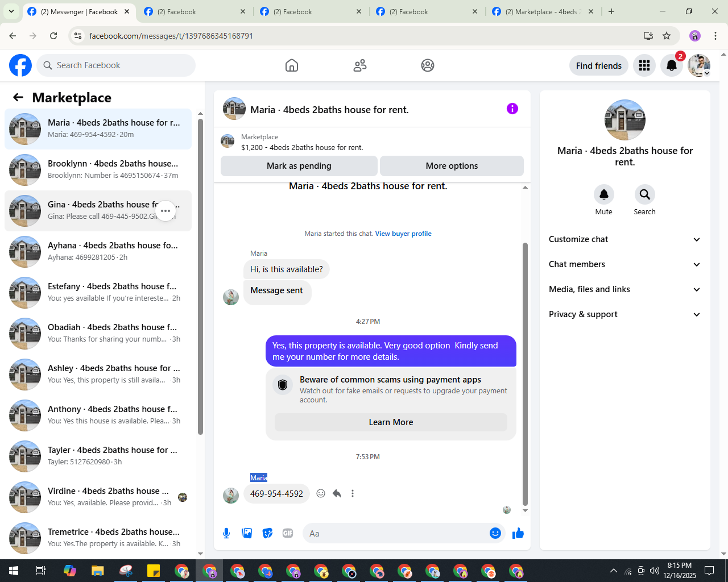Viewport: 728px width, 582px height.
Task: Attach a photo with the image icon
Action: 247,533
